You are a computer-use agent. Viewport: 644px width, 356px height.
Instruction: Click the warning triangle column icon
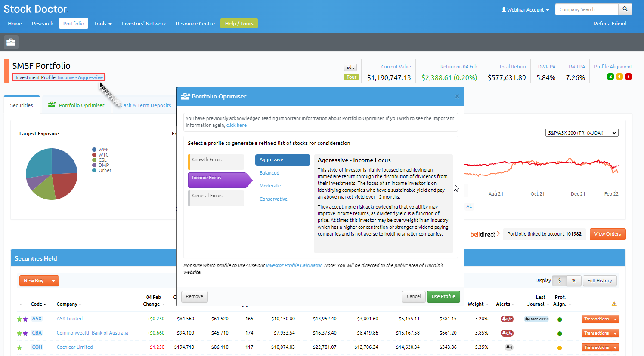[614, 304]
